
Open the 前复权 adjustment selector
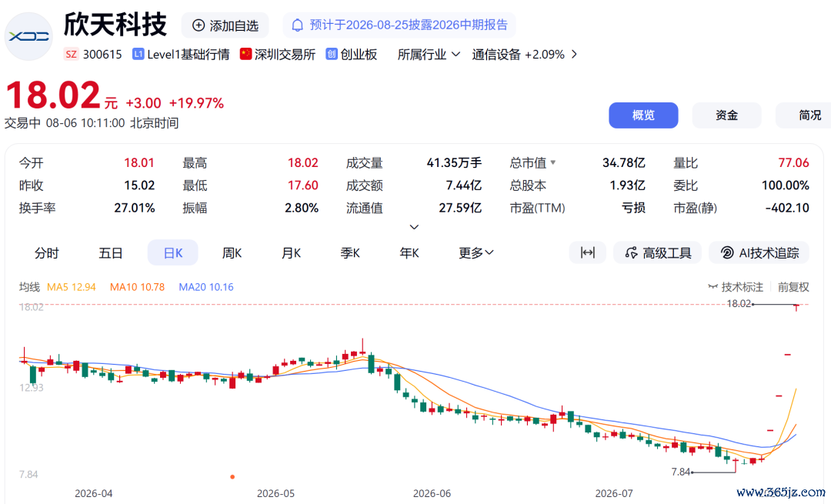793,287
